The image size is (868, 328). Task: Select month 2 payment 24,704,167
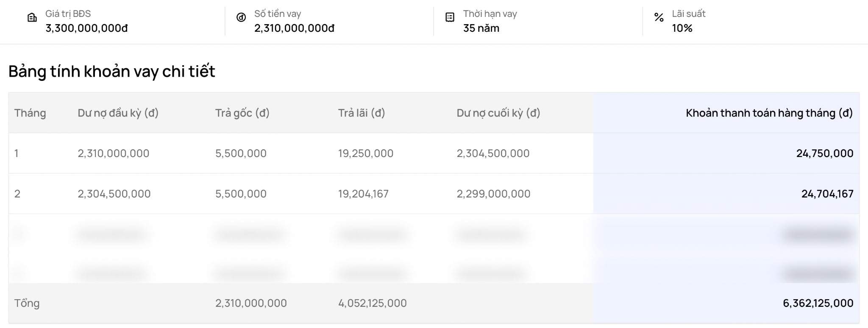pyautogui.click(x=827, y=194)
